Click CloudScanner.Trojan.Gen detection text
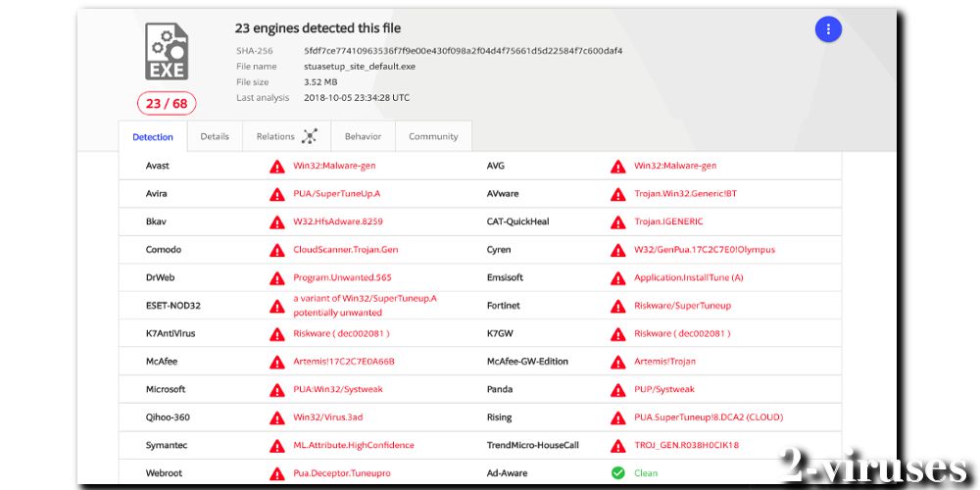This screenshot has width=980, height=490. [346, 249]
